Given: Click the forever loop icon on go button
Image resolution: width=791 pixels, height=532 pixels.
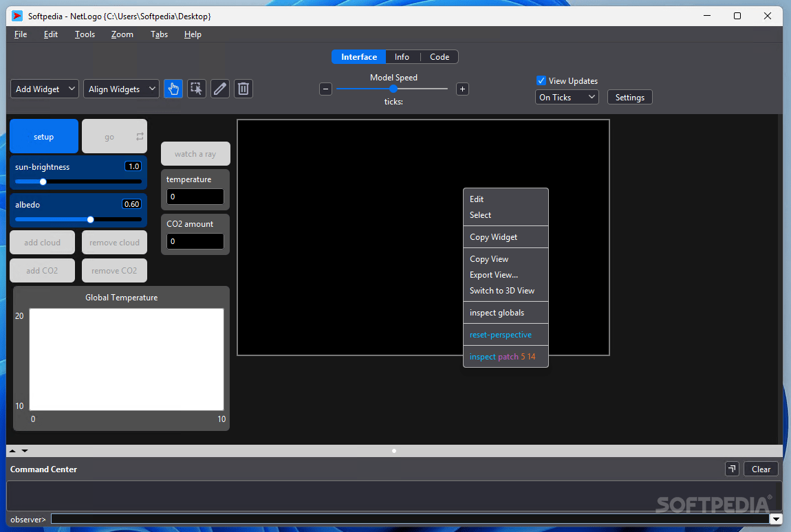Looking at the screenshot, I should tap(140, 137).
